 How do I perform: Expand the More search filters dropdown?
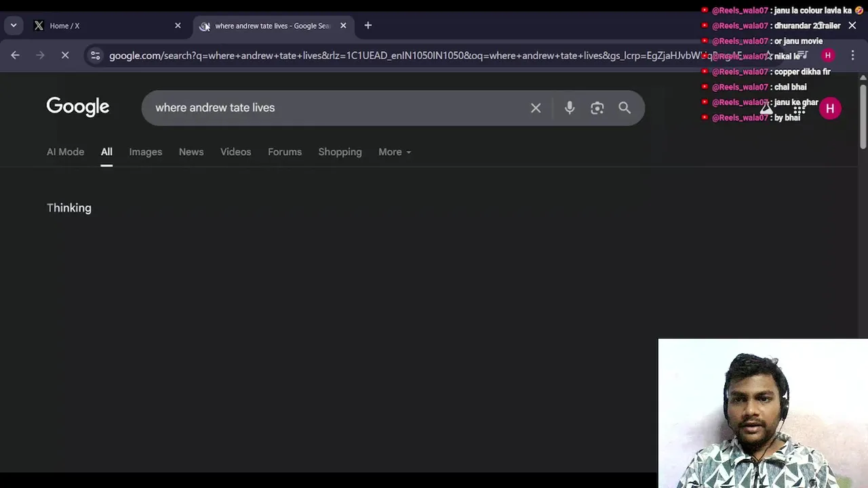[x=395, y=152]
